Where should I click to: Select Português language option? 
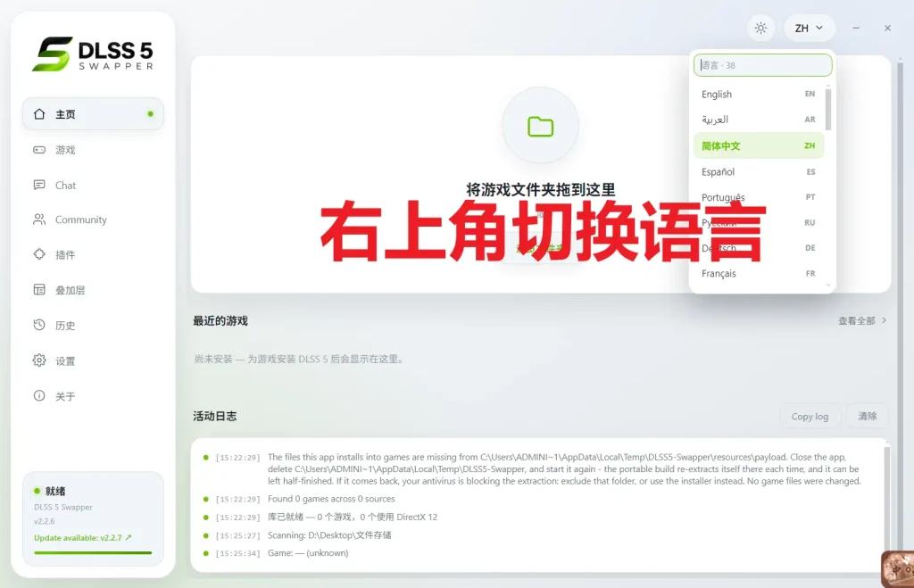click(x=759, y=197)
